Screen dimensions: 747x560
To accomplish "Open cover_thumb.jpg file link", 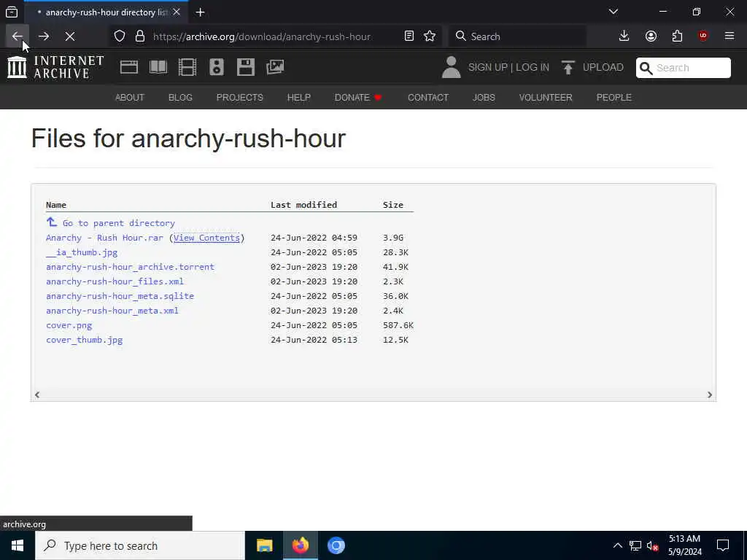I will pyautogui.click(x=85, y=340).
